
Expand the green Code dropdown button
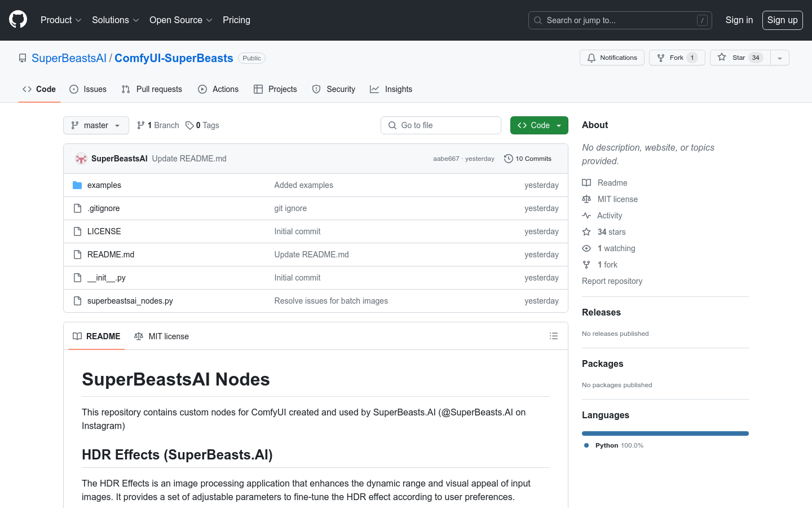tap(539, 125)
